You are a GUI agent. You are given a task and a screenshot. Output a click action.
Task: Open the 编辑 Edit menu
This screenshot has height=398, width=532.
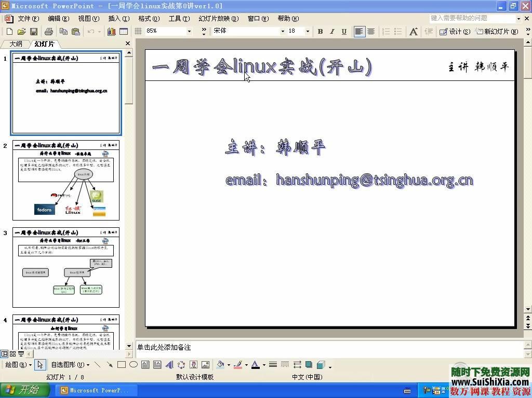click(x=59, y=19)
